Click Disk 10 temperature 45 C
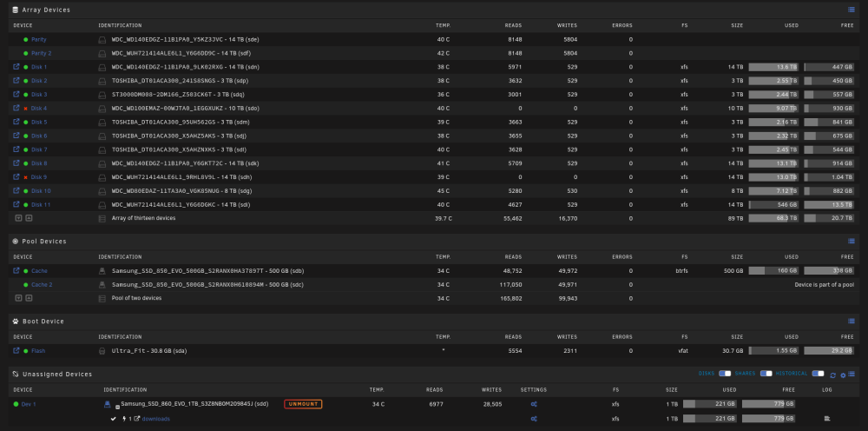 point(443,191)
